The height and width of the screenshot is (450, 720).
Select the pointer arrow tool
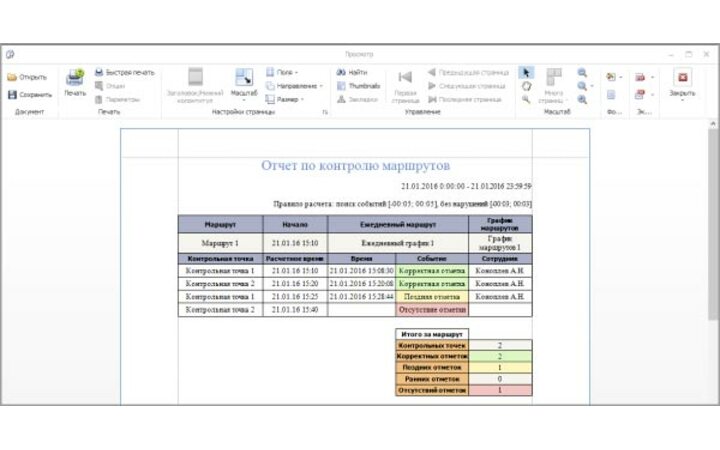coord(526,72)
